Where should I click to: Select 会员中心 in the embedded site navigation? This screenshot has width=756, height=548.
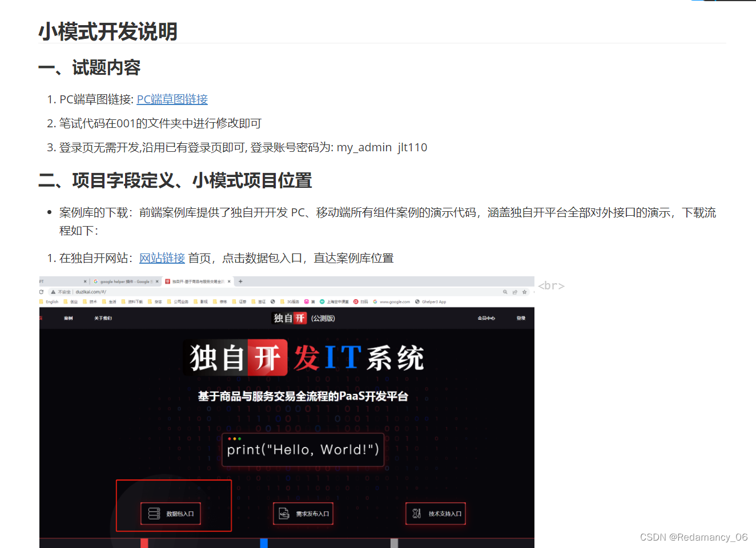[486, 318]
